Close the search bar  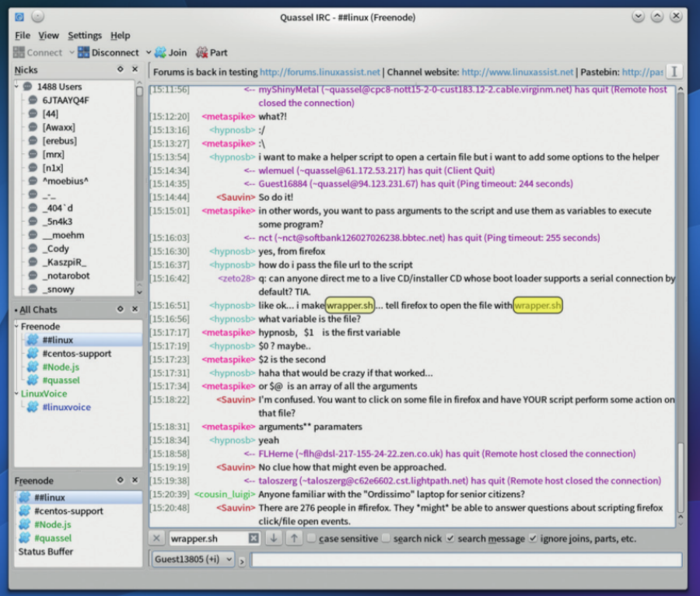click(156, 538)
